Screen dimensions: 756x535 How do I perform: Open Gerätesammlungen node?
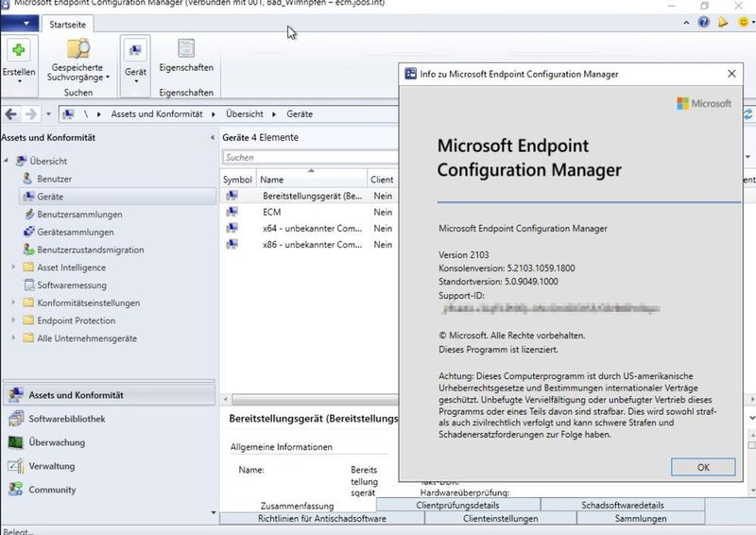pos(76,233)
